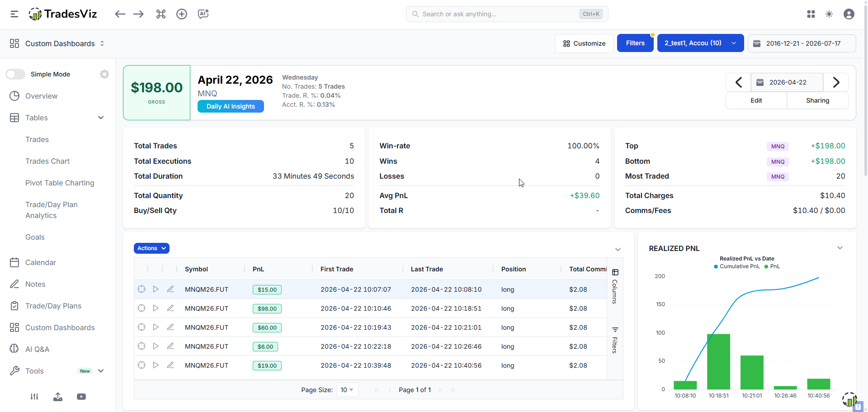Toggle light/dark theme sun icon
The image size is (868, 412).
pos(829,14)
